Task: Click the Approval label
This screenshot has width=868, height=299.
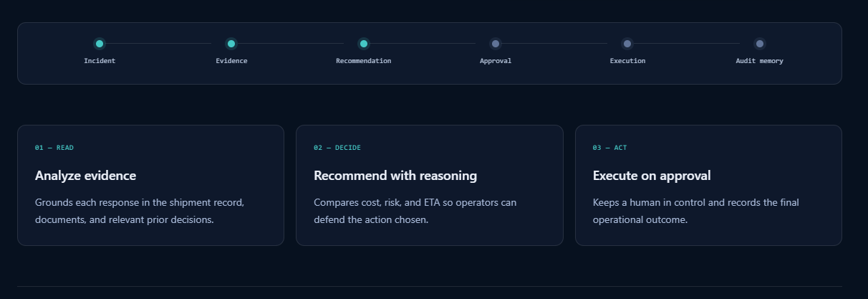Action: tap(496, 61)
